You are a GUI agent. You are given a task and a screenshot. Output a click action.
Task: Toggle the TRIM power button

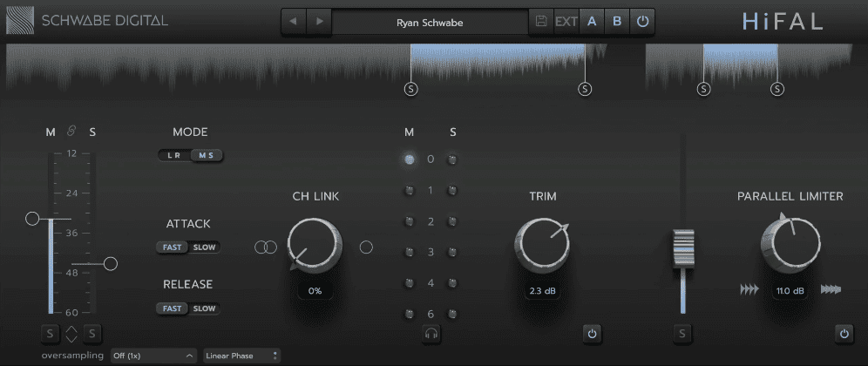click(592, 334)
